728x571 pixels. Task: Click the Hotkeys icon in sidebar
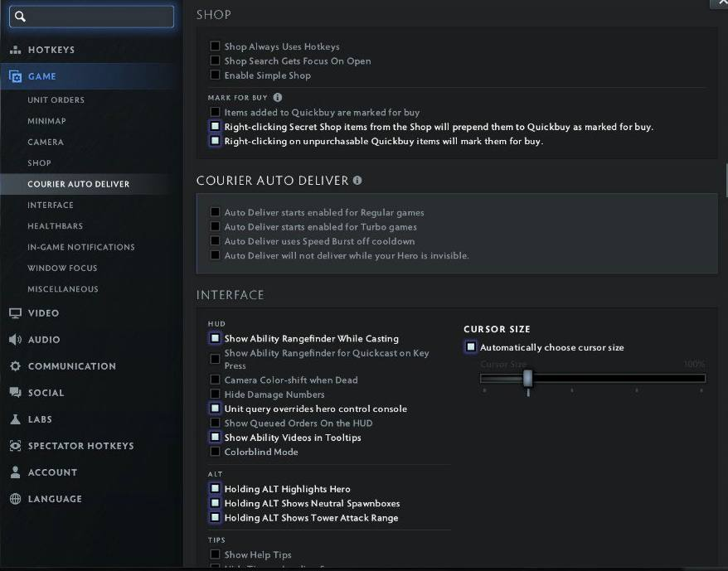coord(15,50)
